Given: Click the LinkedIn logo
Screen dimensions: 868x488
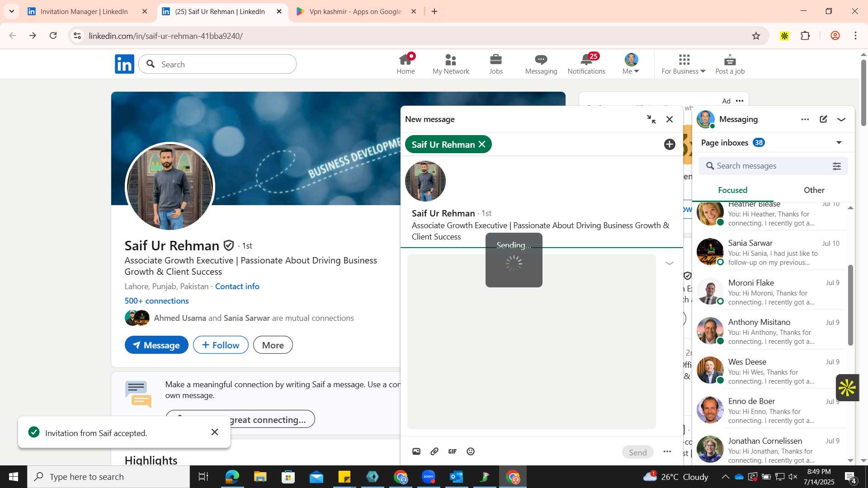Looking at the screenshot, I should (x=124, y=64).
